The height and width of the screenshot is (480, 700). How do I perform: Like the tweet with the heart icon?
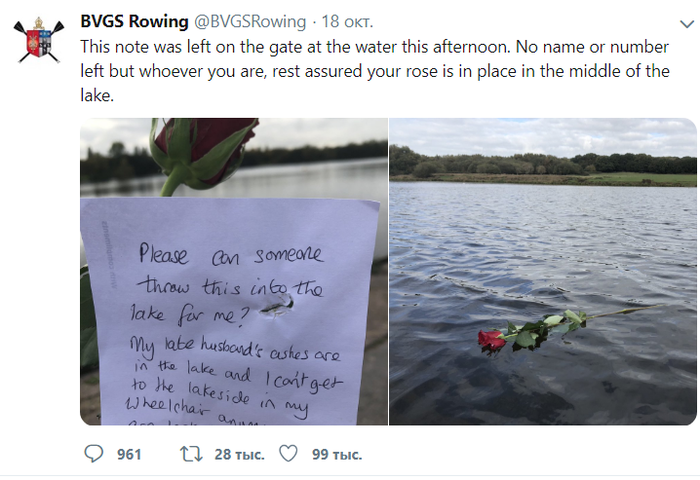[288, 454]
